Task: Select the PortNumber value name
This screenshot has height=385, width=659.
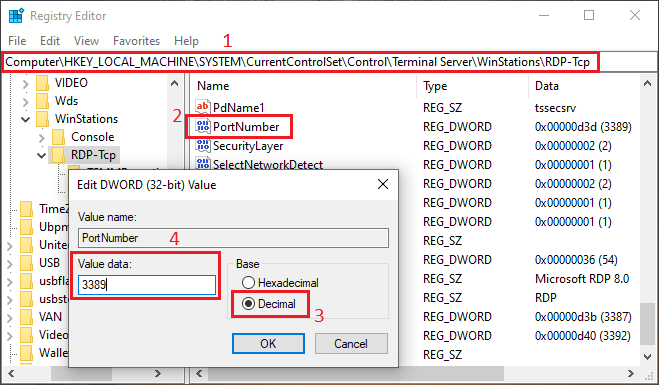Action: pyautogui.click(x=246, y=127)
